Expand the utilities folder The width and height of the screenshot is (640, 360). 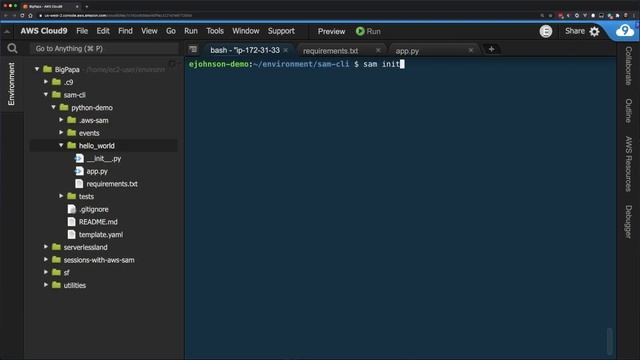(46, 284)
